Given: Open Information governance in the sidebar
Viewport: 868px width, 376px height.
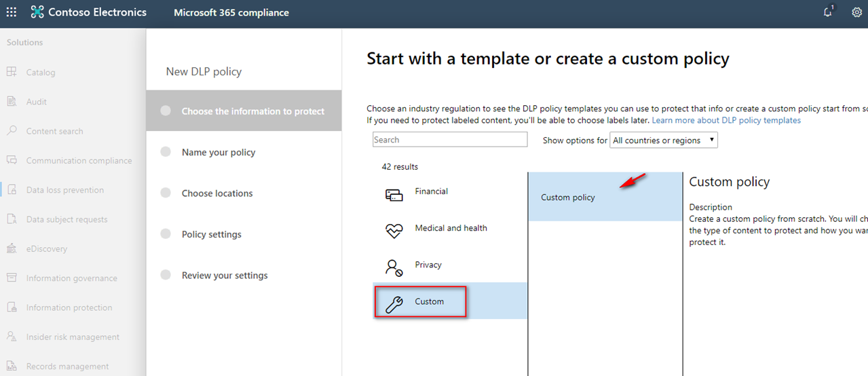Looking at the screenshot, I should (x=71, y=278).
